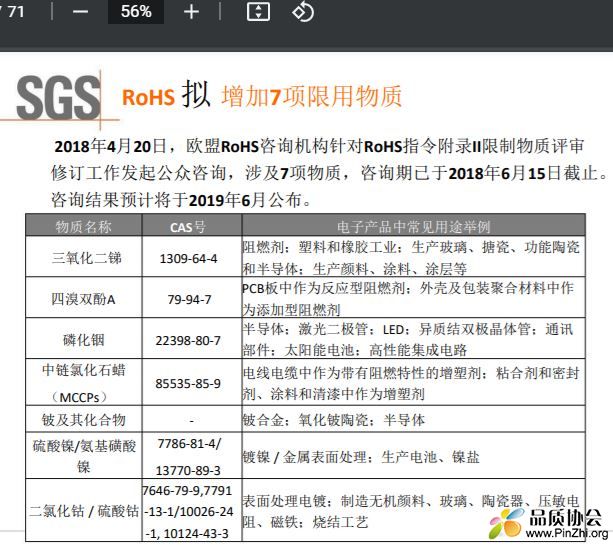
Task: Click the total page count 71
Action: click(16, 11)
